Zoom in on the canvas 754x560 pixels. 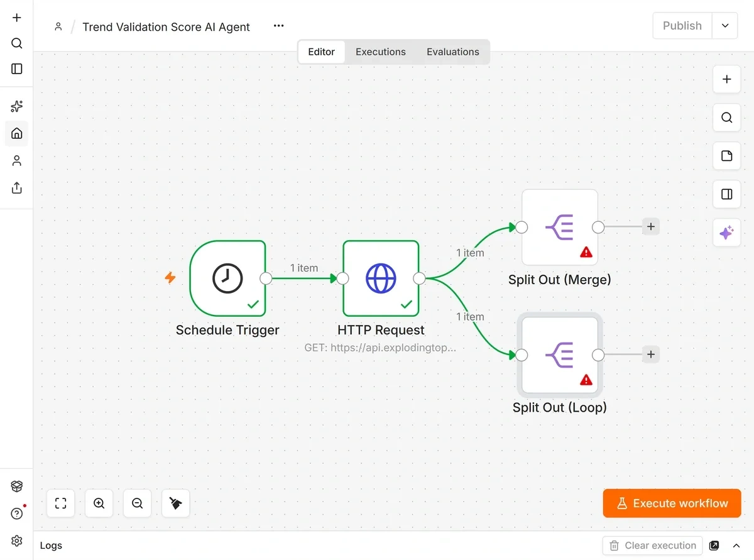[99, 503]
